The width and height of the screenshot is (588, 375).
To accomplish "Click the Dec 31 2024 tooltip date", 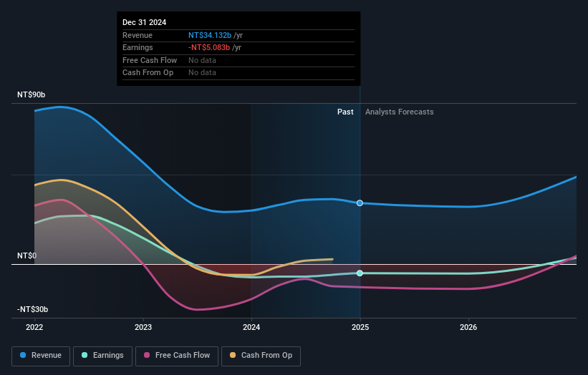I will coord(145,22).
